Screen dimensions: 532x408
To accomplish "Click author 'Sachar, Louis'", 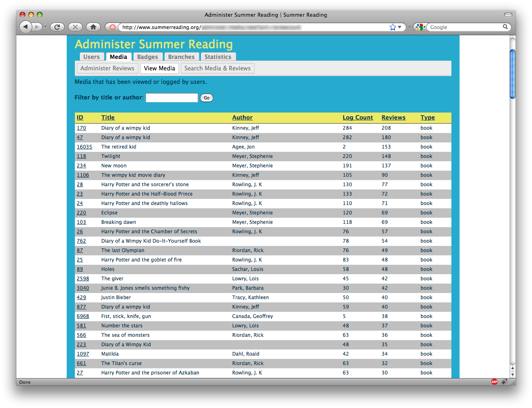I will tap(248, 269).
